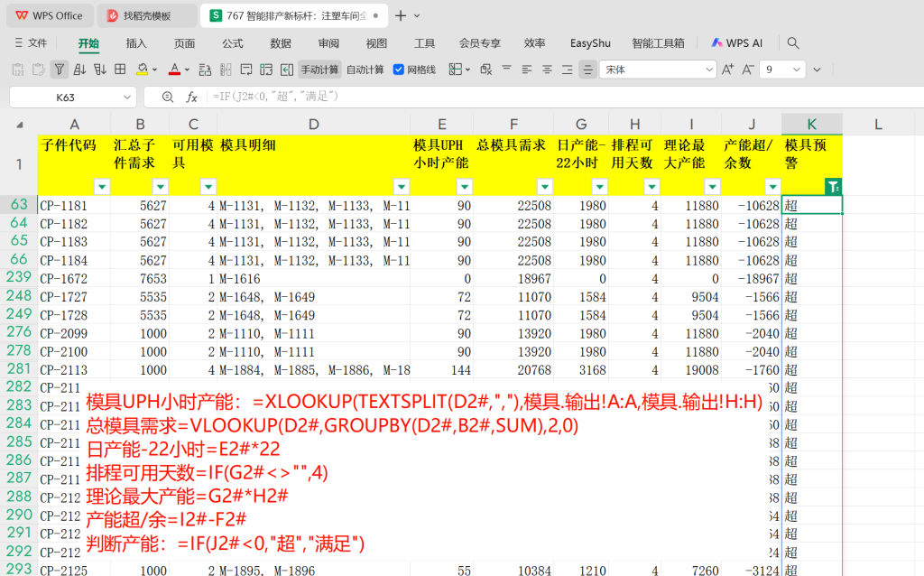
Task: Toggle the funnel filter icon in toolbar
Action: click(59, 70)
